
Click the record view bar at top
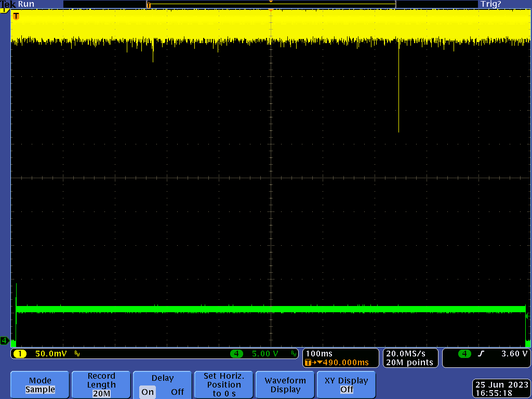pyautogui.click(x=270, y=4)
